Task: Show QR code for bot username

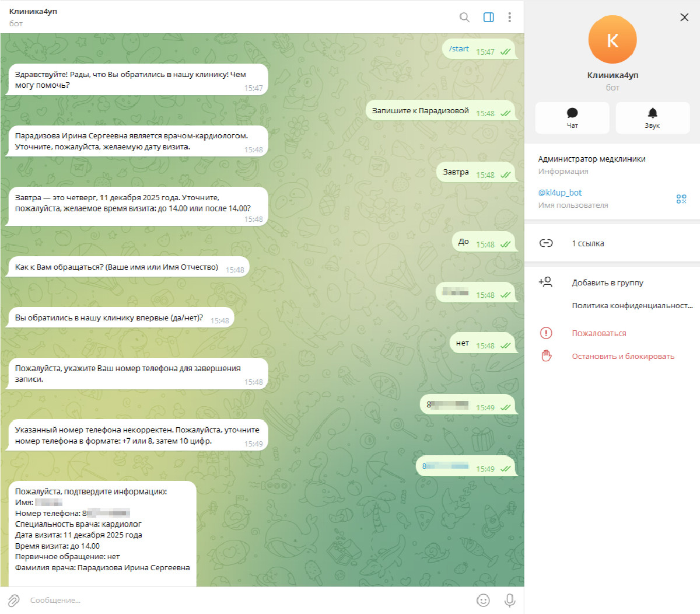Action: click(x=681, y=199)
